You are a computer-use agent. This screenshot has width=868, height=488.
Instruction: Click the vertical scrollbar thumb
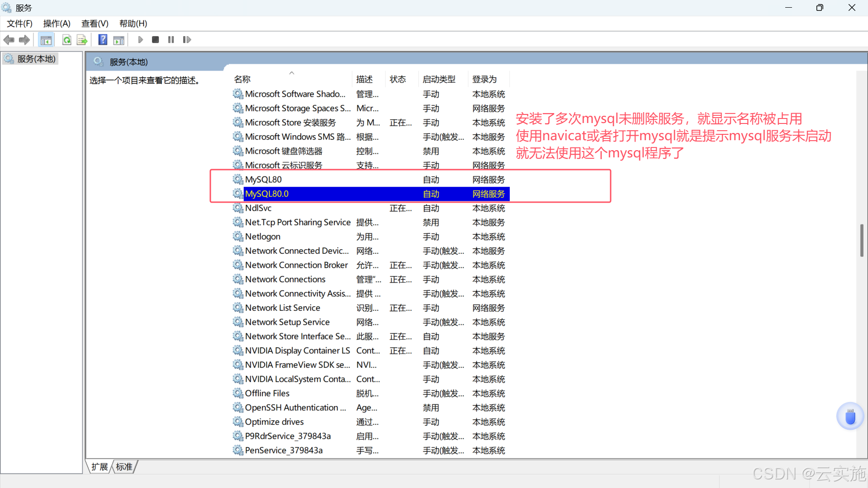coord(862,241)
